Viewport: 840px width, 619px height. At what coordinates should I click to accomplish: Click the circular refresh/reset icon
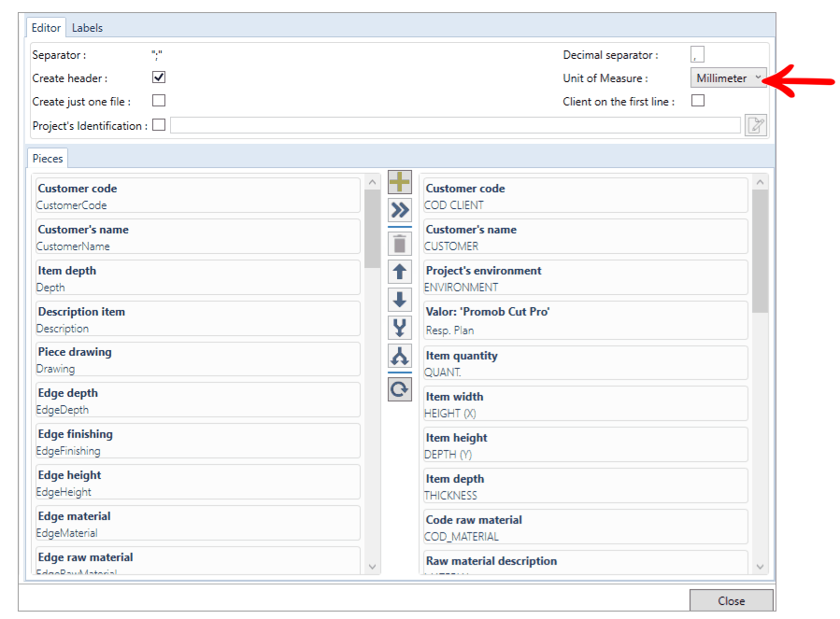tap(400, 389)
